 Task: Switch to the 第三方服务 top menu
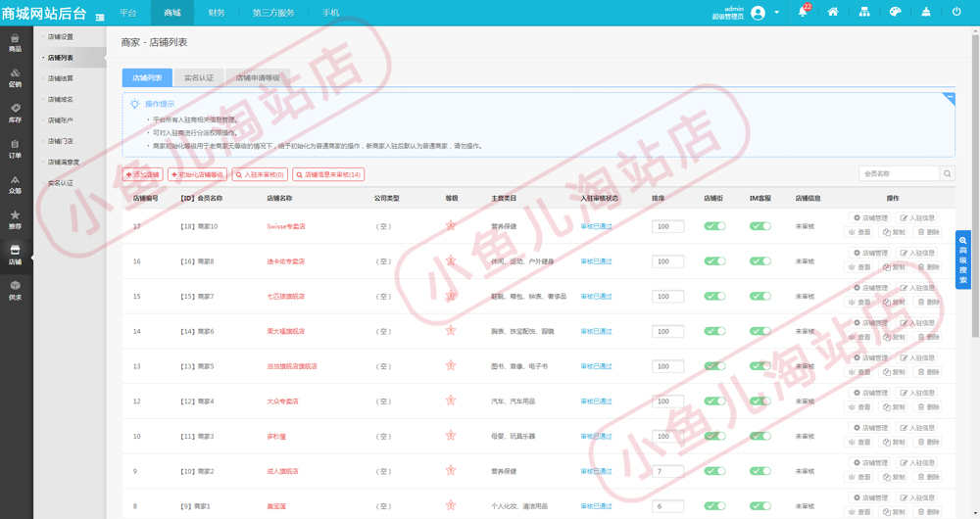click(x=273, y=13)
